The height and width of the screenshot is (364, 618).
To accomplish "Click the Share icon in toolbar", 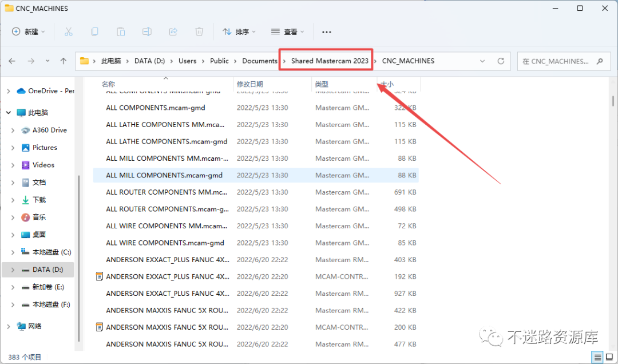I will pyautogui.click(x=173, y=31).
